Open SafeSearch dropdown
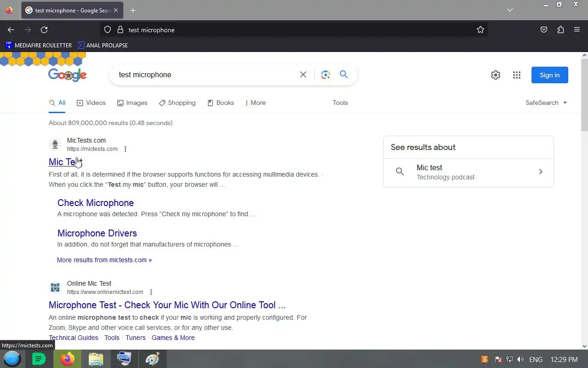The width and height of the screenshot is (588, 368). [546, 103]
